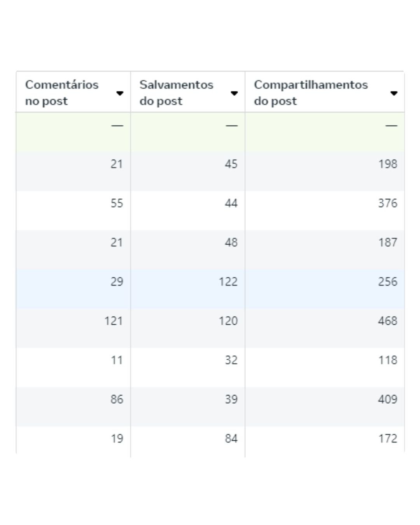Click the saves cell showing 122
Screen dimensions: 420x525
(228, 282)
